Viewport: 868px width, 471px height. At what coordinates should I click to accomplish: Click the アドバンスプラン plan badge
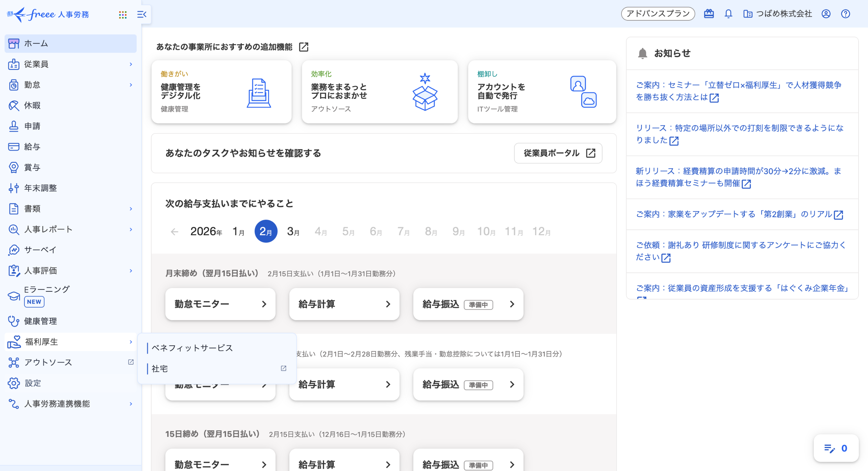(x=657, y=14)
